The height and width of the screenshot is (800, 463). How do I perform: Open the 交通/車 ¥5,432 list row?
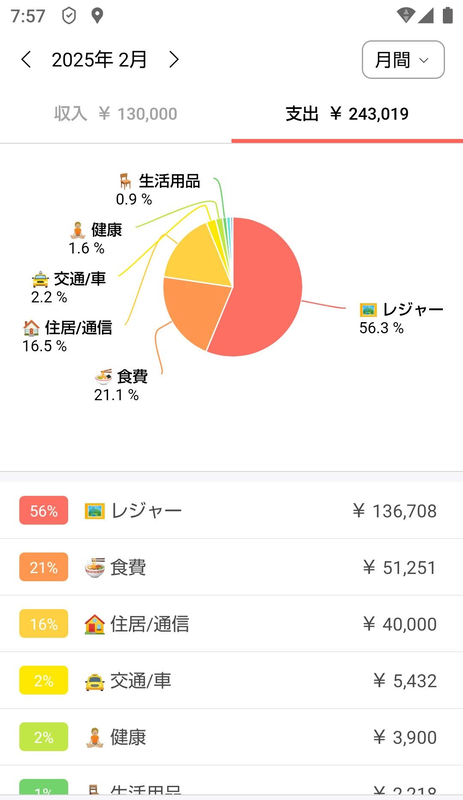tap(231, 680)
